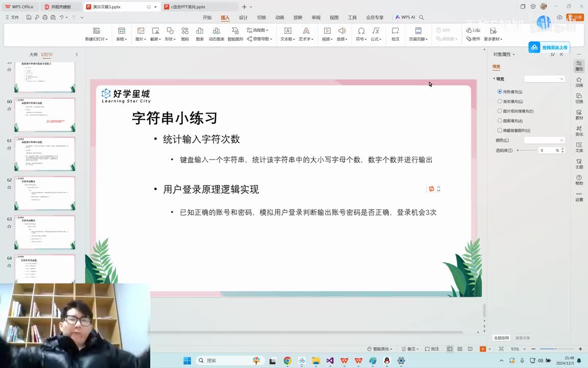Open the 文件 file menu
The width and height of the screenshot is (588, 368).
point(12,17)
